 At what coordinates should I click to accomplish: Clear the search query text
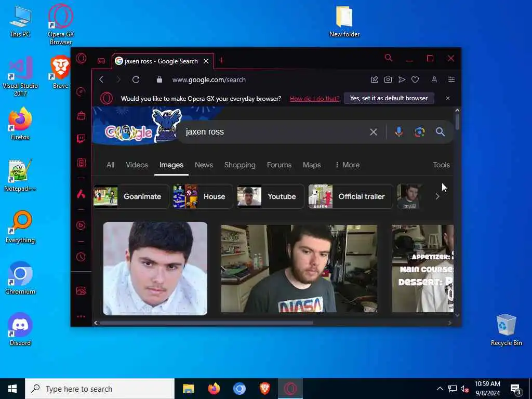tap(373, 132)
